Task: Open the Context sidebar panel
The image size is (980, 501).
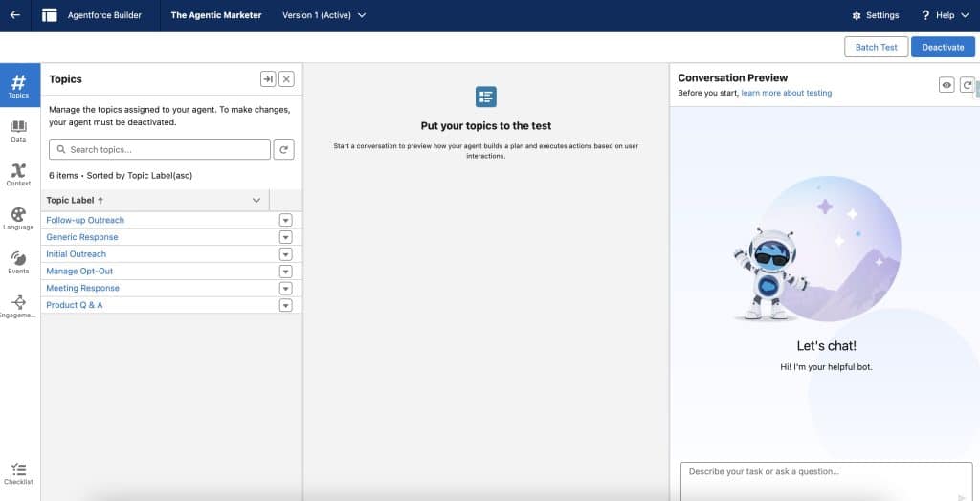Action: [x=19, y=175]
